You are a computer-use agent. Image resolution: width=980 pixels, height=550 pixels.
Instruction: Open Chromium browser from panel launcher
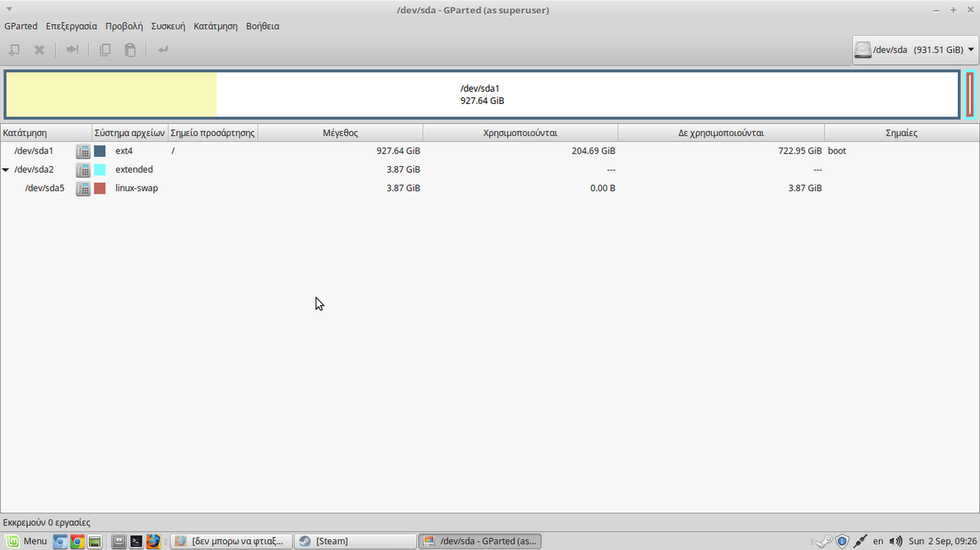(60, 542)
